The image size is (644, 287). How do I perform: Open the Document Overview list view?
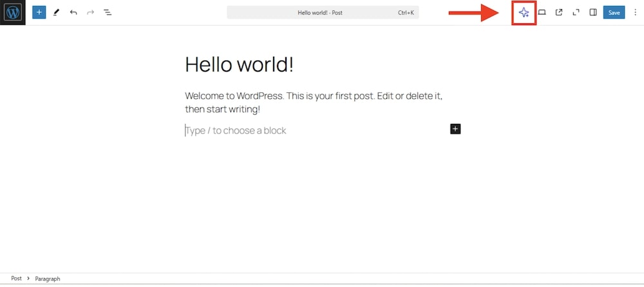pos(108,12)
